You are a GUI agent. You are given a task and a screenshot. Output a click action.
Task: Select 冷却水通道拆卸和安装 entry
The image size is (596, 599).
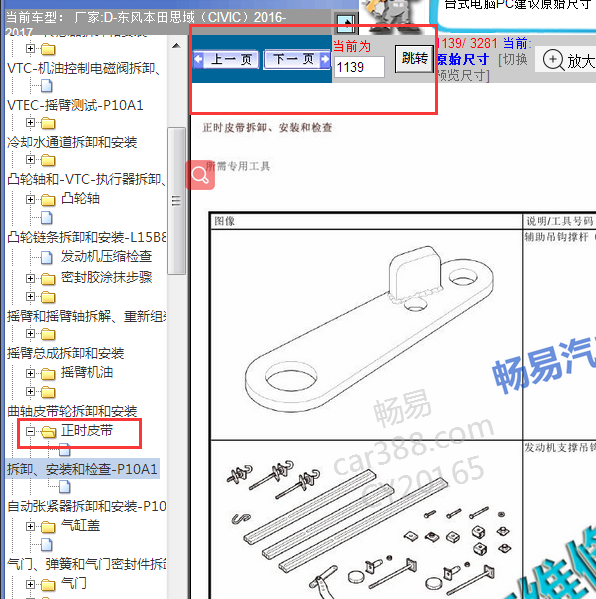[72, 142]
